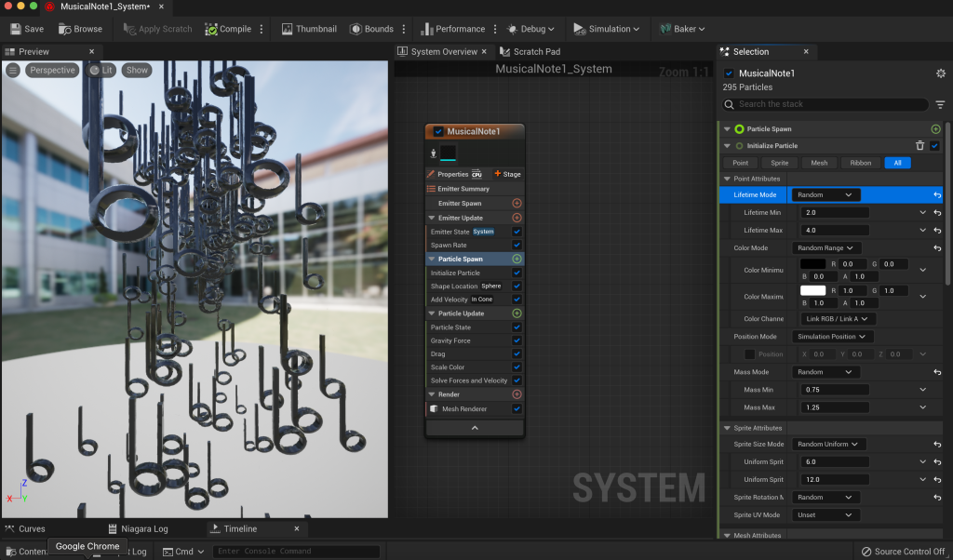Select the Sprite filter button
Image resolution: width=953 pixels, height=560 pixels.
[x=780, y=163]
